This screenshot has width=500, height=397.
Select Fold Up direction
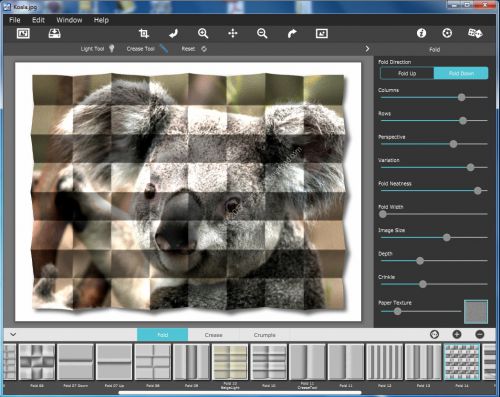coord(407,73)
